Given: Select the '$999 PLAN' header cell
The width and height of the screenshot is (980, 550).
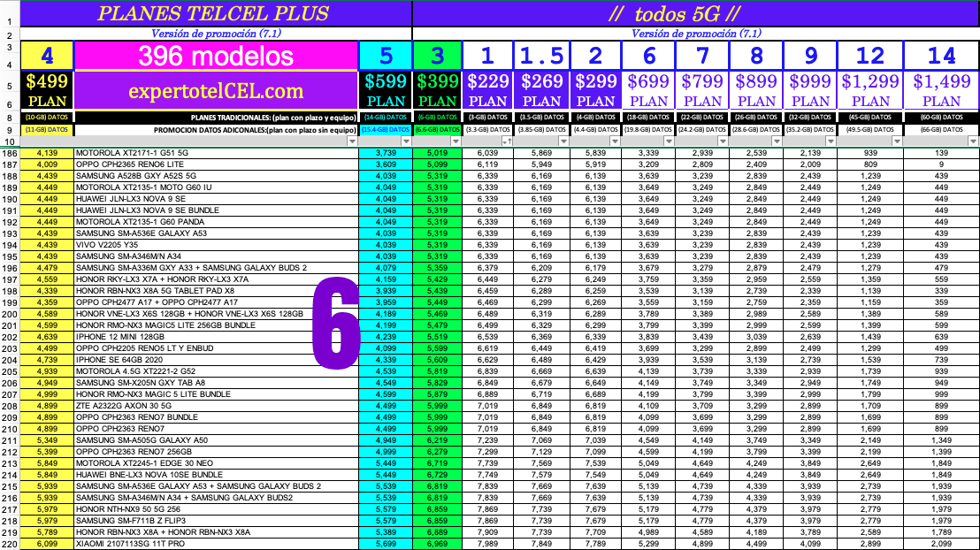Looking at the screenshot, I should 811,90.
